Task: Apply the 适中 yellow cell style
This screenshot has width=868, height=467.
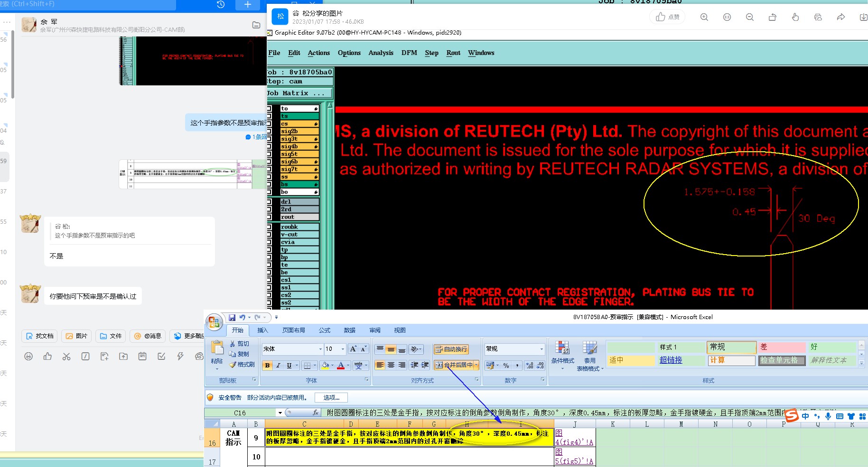Action: (x=631, y=360)
